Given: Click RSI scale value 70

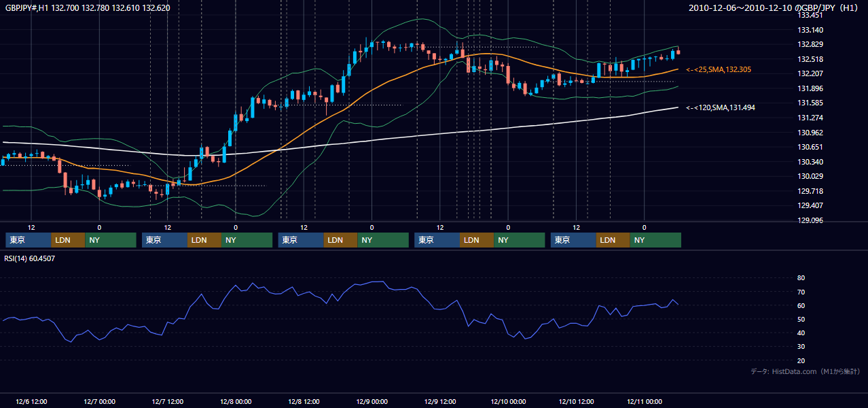Looking at the screenshot, I should pyautogui.click(x=801, y=292).
